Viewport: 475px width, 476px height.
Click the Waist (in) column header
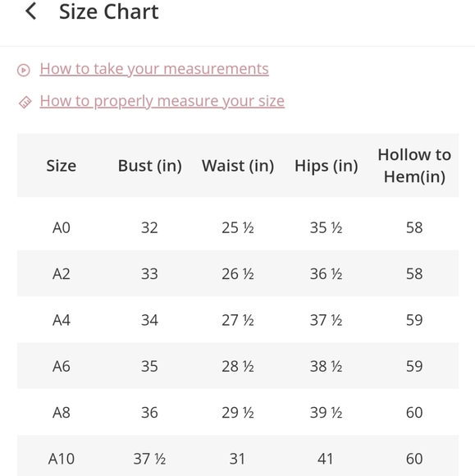point(238,166)
